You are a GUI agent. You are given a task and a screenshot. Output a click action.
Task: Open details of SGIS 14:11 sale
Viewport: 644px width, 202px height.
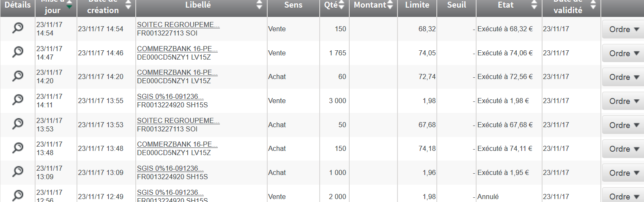(17, 100)
